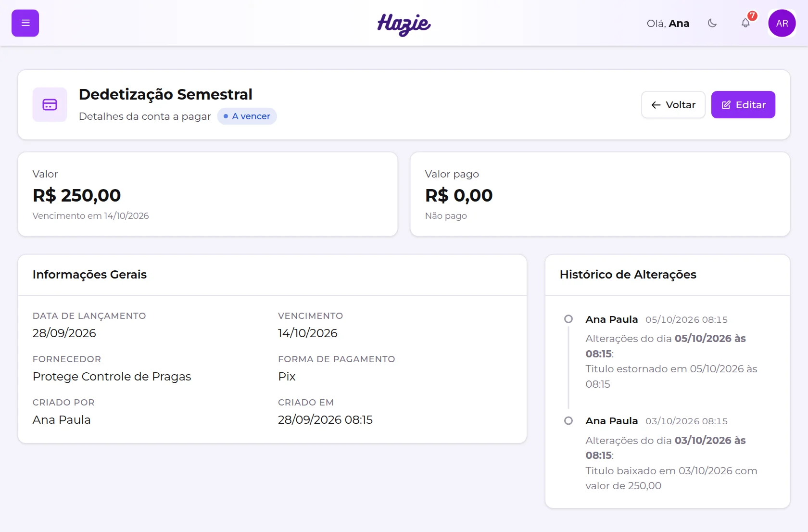The width and height of the screenshot is (808, 532).
Task: Click timeline marker for 05/10/2026 entry
Action: [568, 319]
